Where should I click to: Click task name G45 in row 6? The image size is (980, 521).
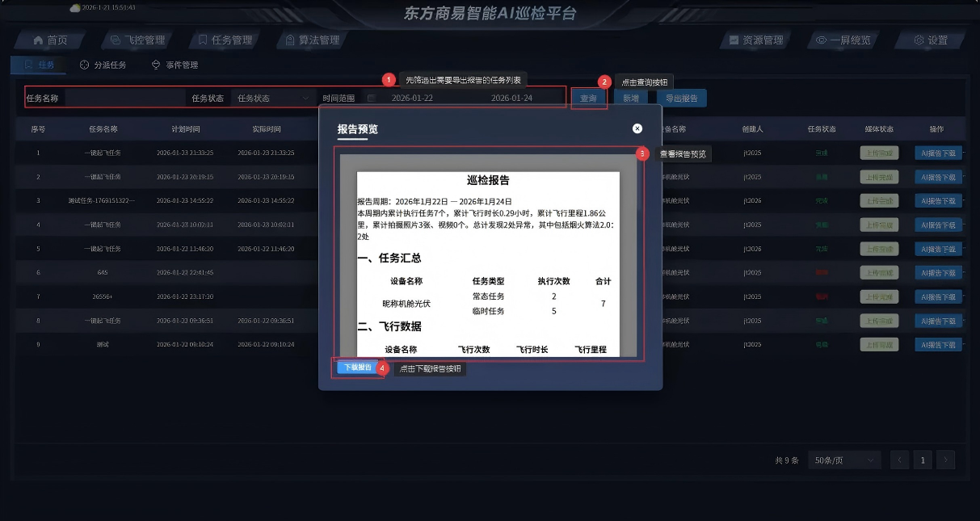(103, 273)
